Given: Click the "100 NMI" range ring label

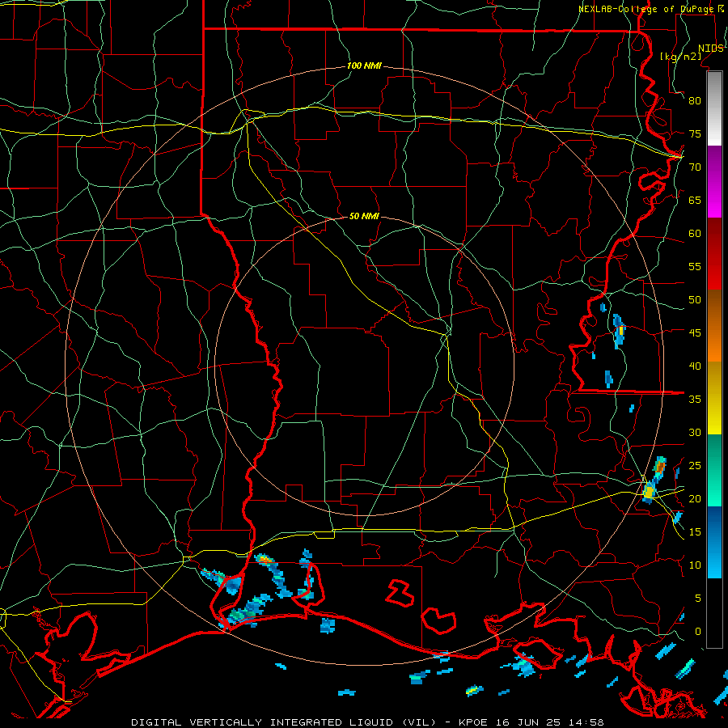Looking at the screenshot, I should 364,66.
